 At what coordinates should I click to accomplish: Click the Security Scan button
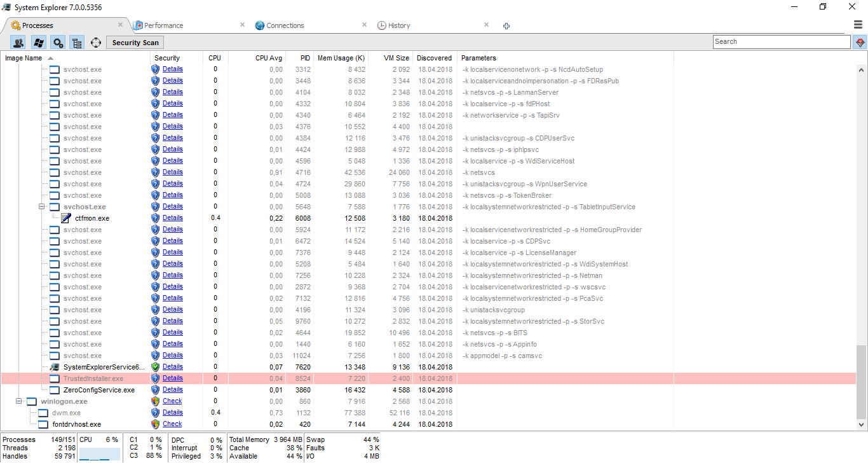pyautogui.click(x=135, y=43)
